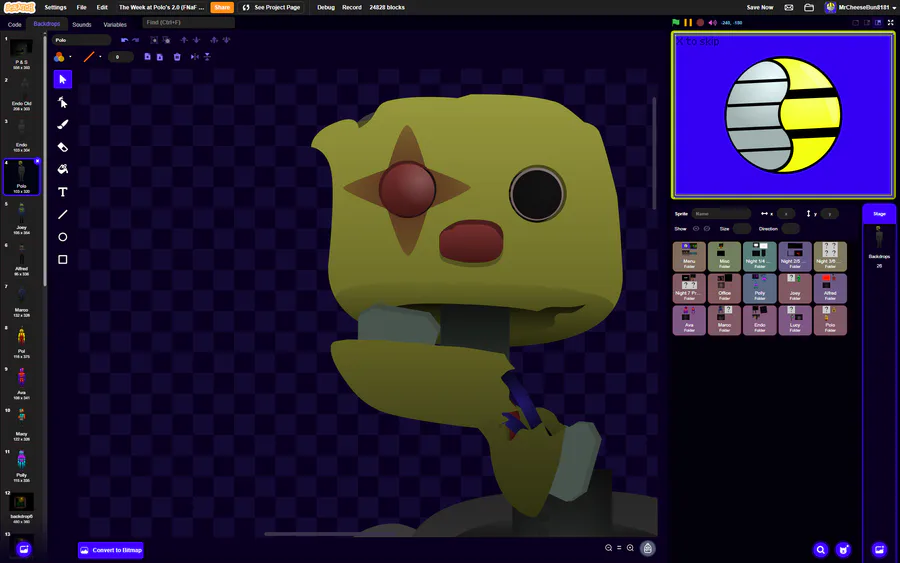Click the choose a backdrop button near the Stage
The width and height of the screenshot is (900, 563).
pyautogui.click(x=879, y=550)
